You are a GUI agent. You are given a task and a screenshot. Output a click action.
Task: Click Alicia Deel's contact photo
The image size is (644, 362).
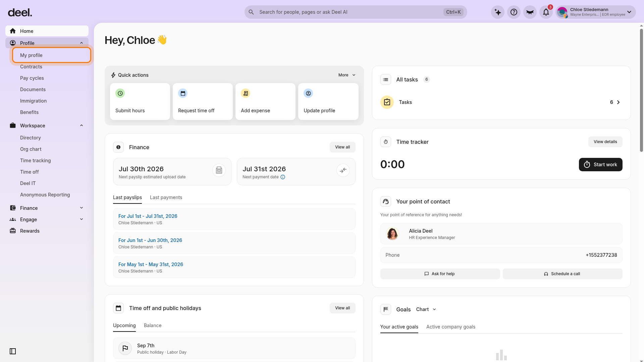392,234
